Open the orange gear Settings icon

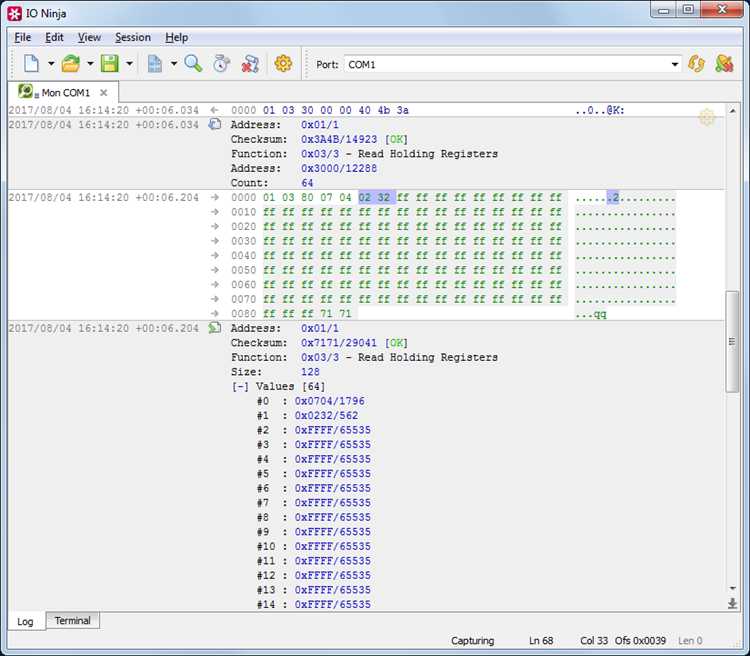tap(283, 64)
